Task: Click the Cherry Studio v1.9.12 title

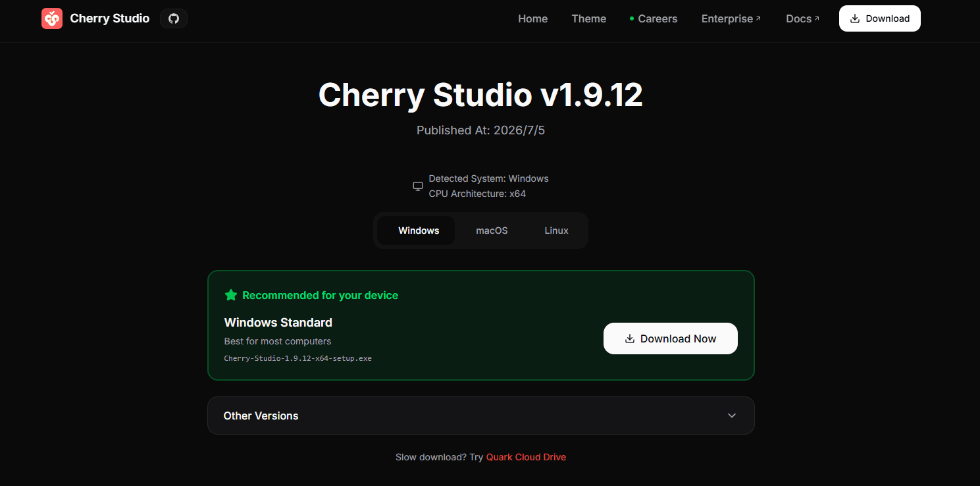Action: pos(480,95)
